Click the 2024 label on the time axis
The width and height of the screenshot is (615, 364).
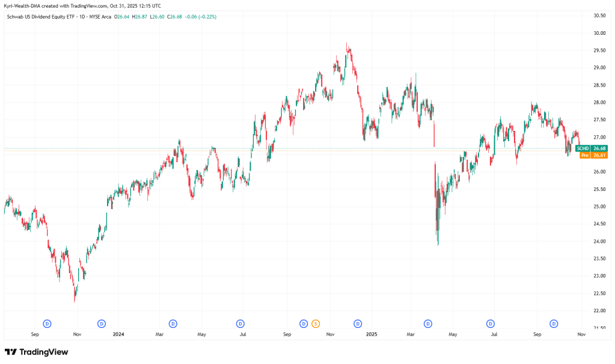point(118,333)
